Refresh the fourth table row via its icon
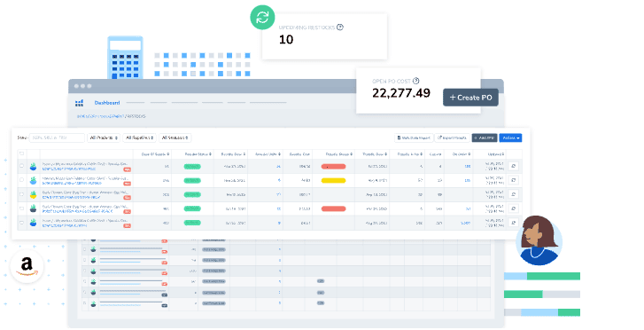The image size is (644, 330). [x=514, y=208]
